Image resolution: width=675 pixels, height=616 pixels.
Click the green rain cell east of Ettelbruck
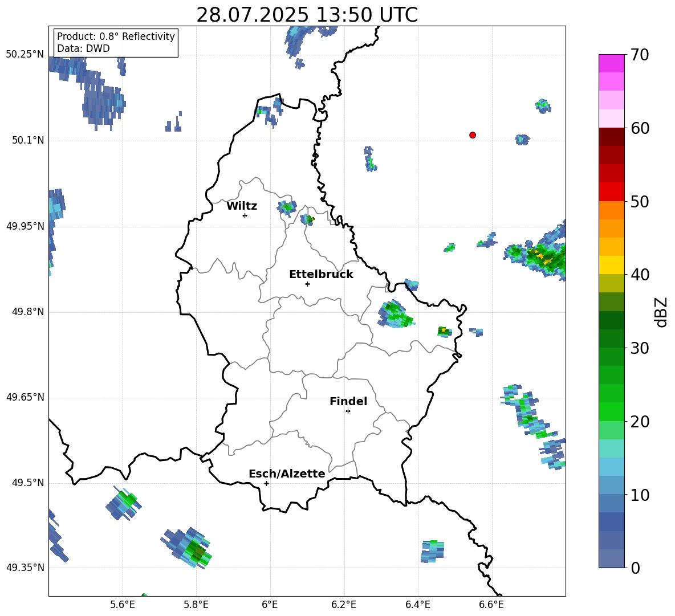(x=395, y=315)
